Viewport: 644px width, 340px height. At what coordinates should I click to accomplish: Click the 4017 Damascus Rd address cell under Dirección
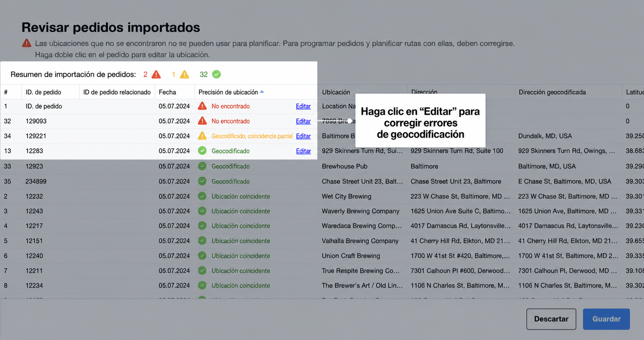(460, 226)
